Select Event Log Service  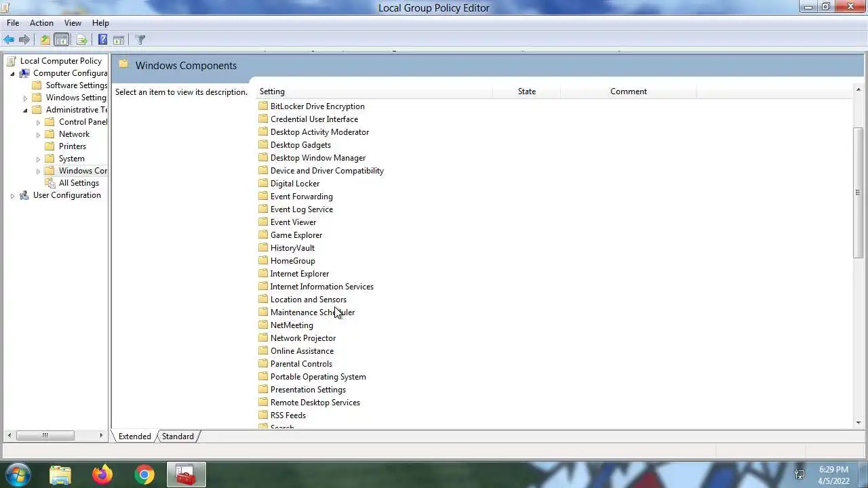[302, 209]
